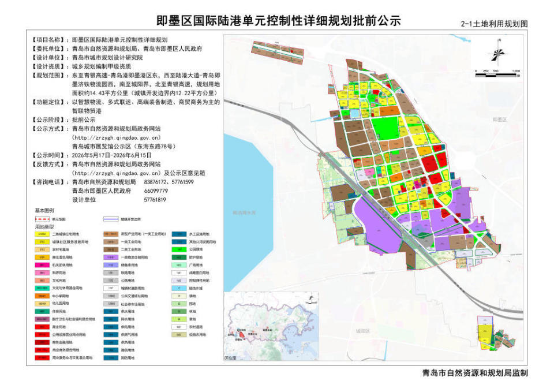
Task: Click the red dashed 单元范围 legend symbol
Action: click(42, 219)
